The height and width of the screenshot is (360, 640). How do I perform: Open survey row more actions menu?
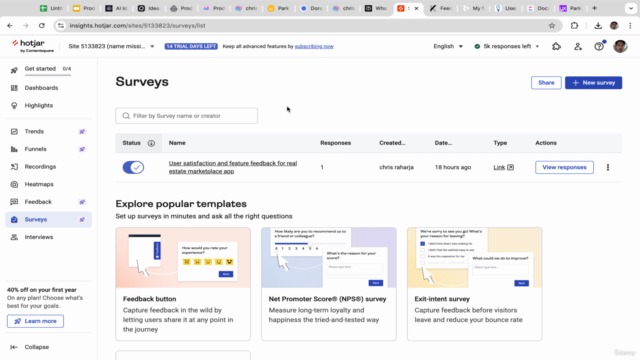coord(608,167)
